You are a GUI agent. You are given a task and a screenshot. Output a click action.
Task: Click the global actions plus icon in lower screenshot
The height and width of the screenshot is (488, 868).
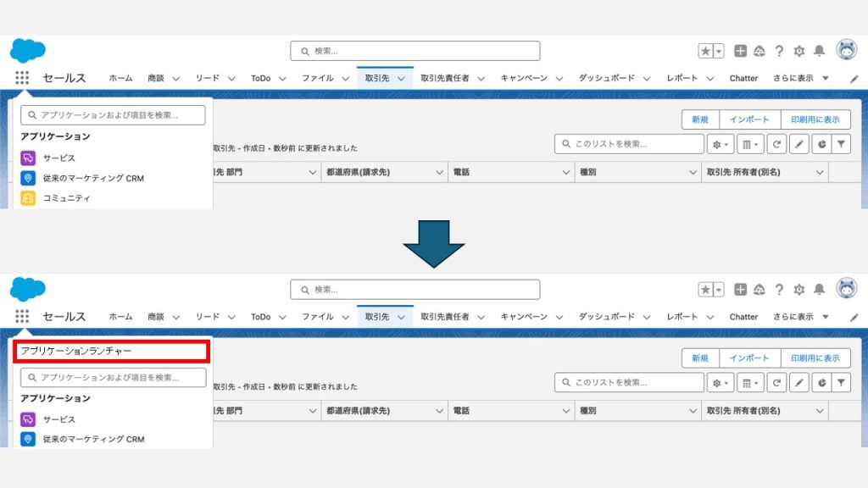(x=740, y=290)
